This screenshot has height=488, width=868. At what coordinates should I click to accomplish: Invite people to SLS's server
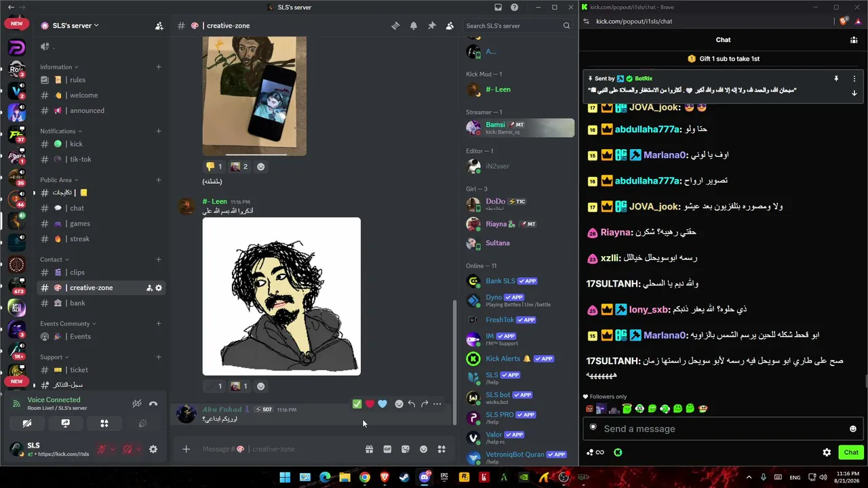pos(159,26)
